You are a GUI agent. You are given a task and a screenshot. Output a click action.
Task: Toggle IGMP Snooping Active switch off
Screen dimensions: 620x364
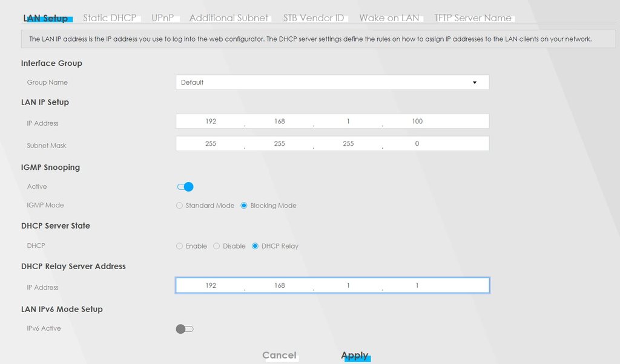click(185, 187)
